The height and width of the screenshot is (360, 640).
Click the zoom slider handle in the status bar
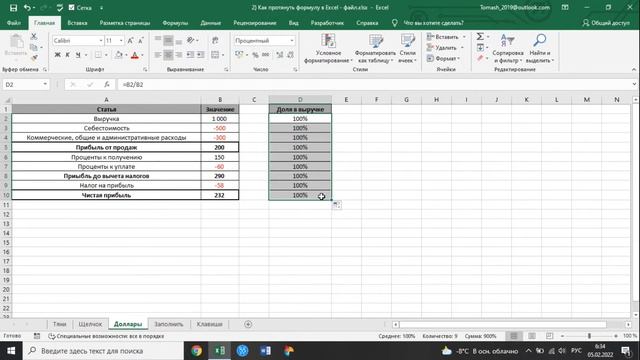589,336
